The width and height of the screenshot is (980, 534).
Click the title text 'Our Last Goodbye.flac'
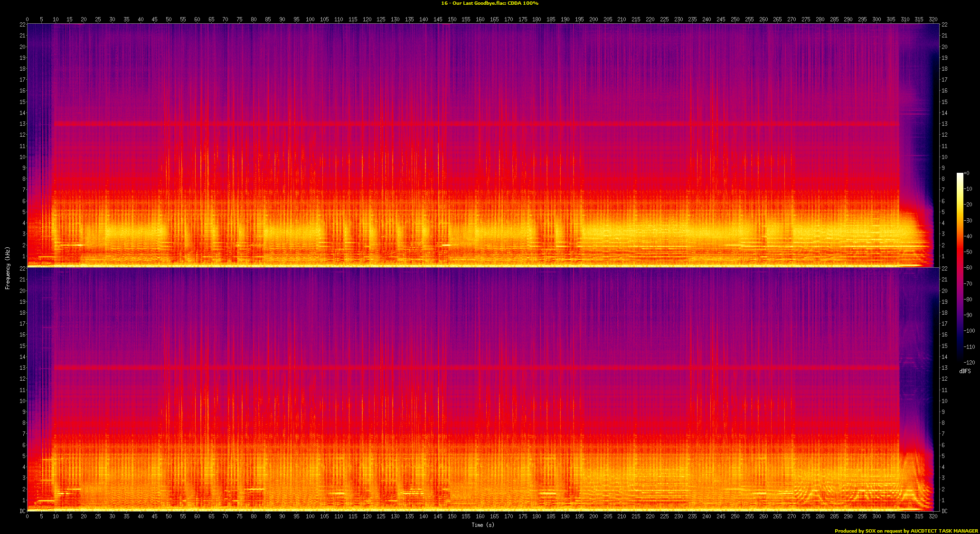479,3
